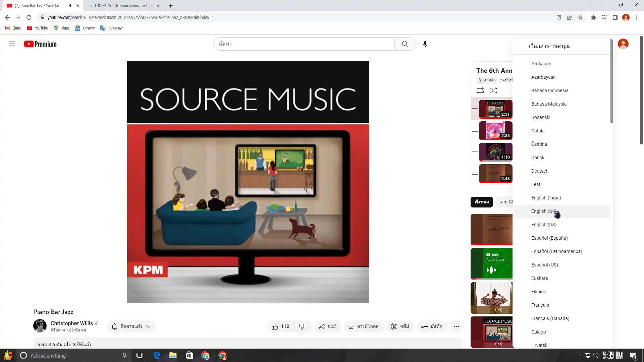Click the search magnifier button

[405, 44]
